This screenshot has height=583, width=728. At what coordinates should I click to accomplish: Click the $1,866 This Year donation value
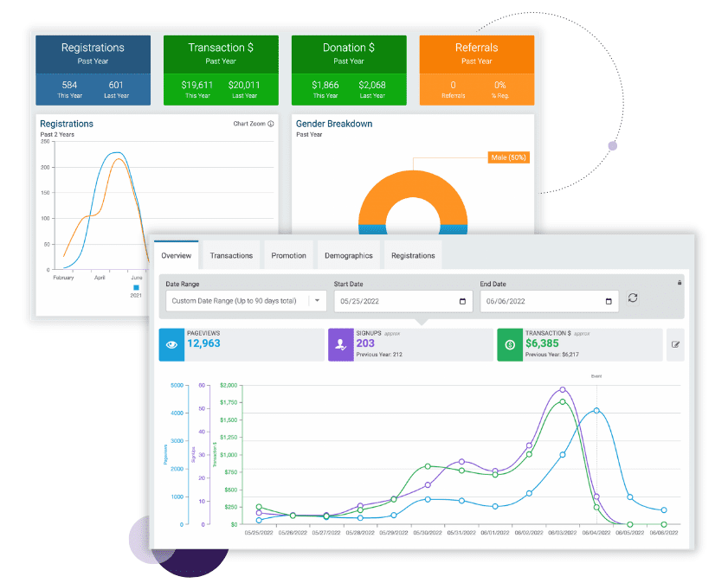[325, 86]
